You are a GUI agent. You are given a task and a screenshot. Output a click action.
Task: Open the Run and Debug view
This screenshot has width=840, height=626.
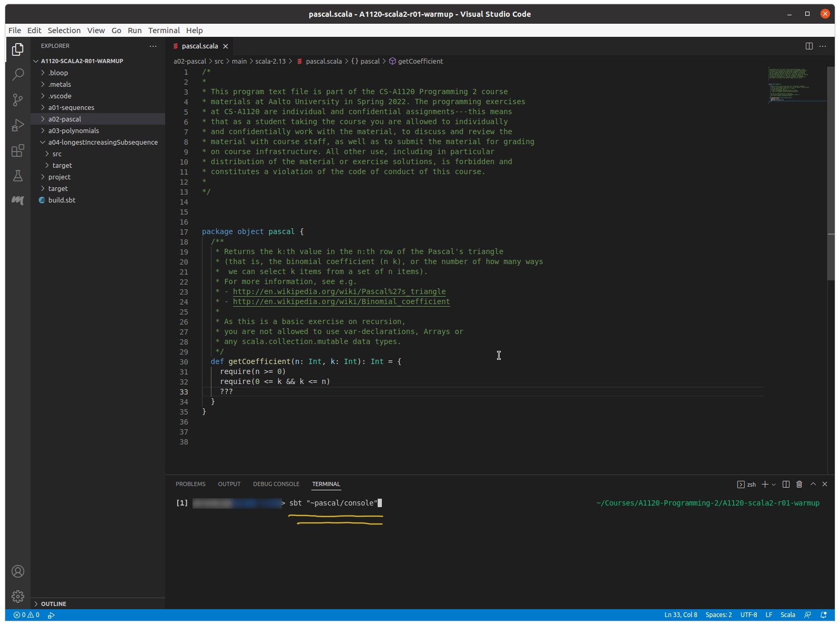[x=18, y=125]
